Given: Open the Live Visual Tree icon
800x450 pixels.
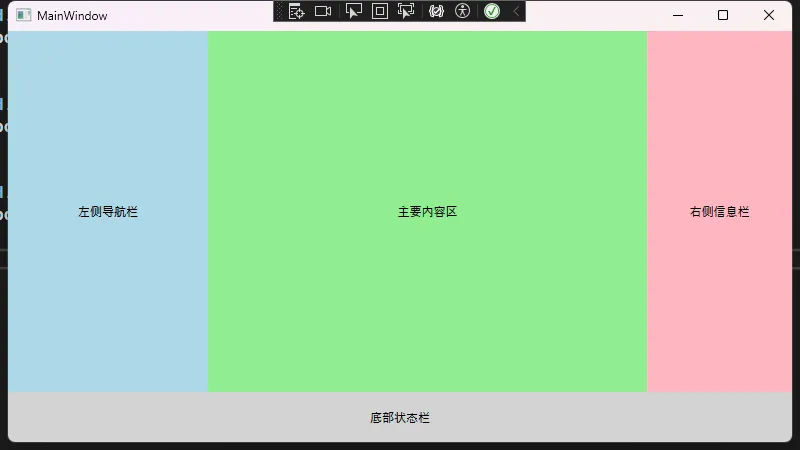Looking at the screenshot, I should pyautogui.click(x=296, y=11).
